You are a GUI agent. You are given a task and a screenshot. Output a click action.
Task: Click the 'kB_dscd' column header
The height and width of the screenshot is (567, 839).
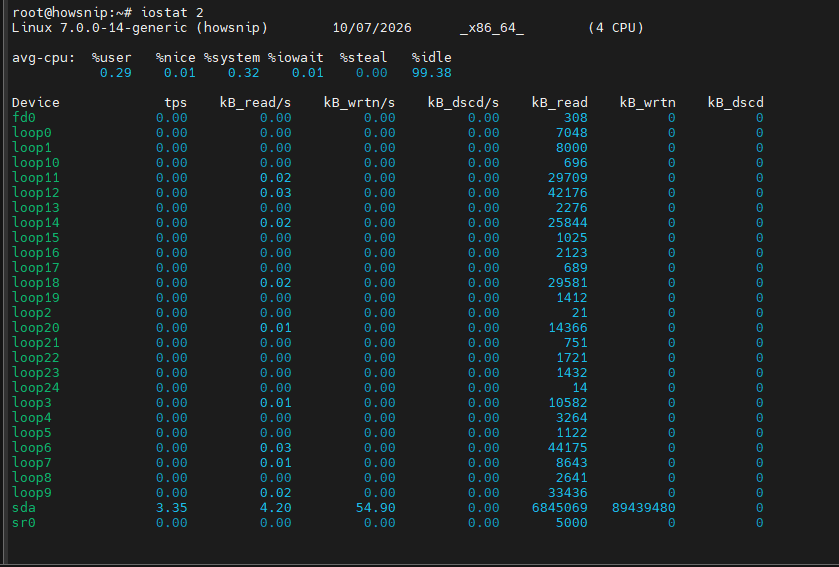pos(735,103)
